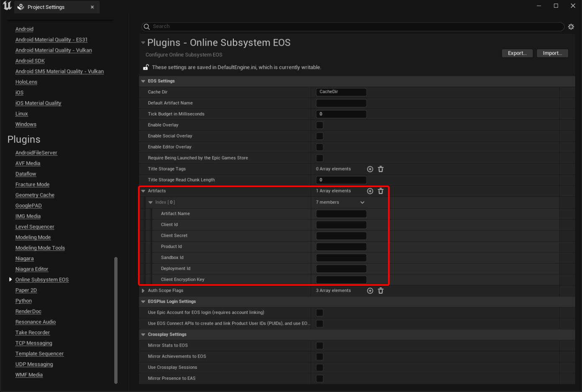
Task: Add an Auth Scope Flags element
Action: [370, 290]
